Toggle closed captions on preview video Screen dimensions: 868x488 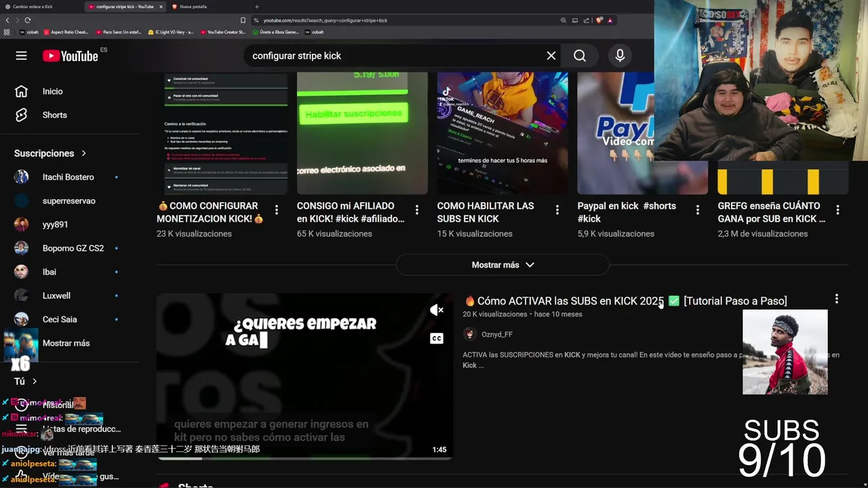[437, 338]
